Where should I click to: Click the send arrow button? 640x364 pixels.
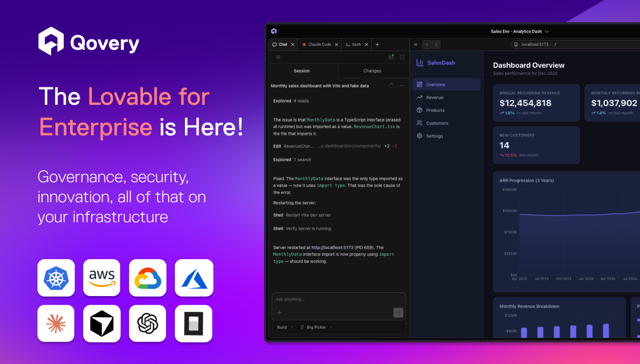point(398,313)
